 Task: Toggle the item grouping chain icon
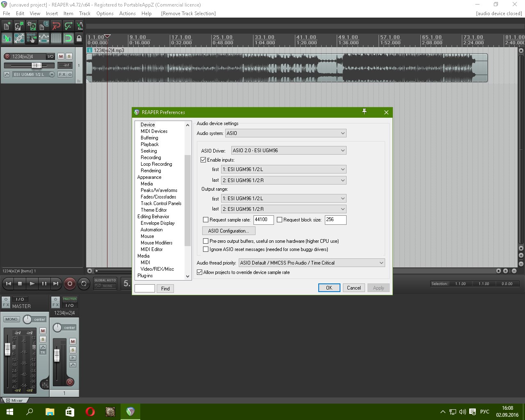coord(19,39)
